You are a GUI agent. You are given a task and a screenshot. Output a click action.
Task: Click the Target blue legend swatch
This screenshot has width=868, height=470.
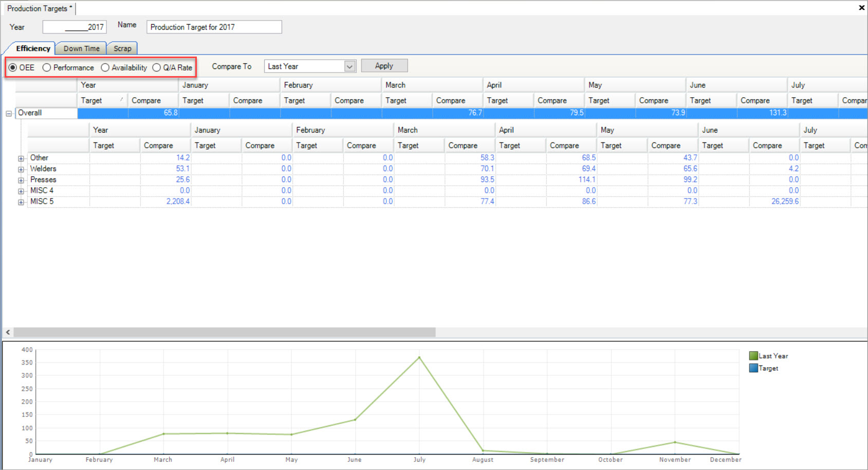point(753,368)
